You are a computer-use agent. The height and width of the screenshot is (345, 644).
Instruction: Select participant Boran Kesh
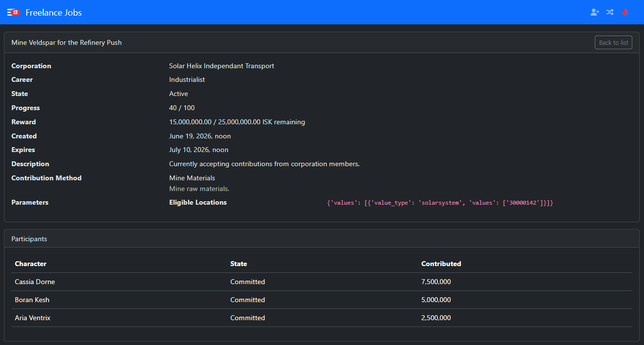click(32, 300)
